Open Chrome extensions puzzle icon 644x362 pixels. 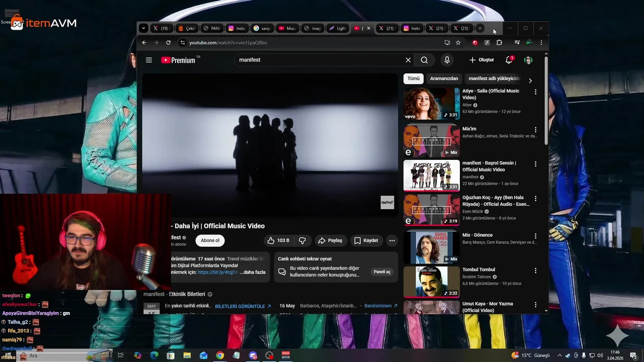[499, 43]
